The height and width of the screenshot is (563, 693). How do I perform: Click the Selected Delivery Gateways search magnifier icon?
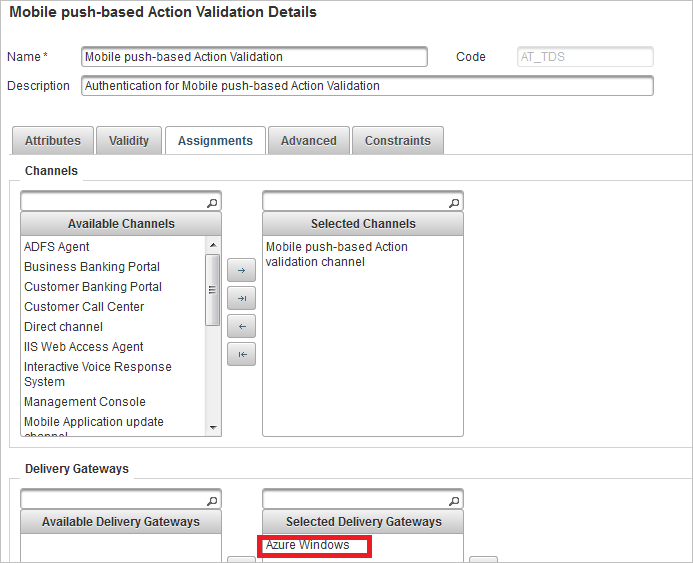454,501
